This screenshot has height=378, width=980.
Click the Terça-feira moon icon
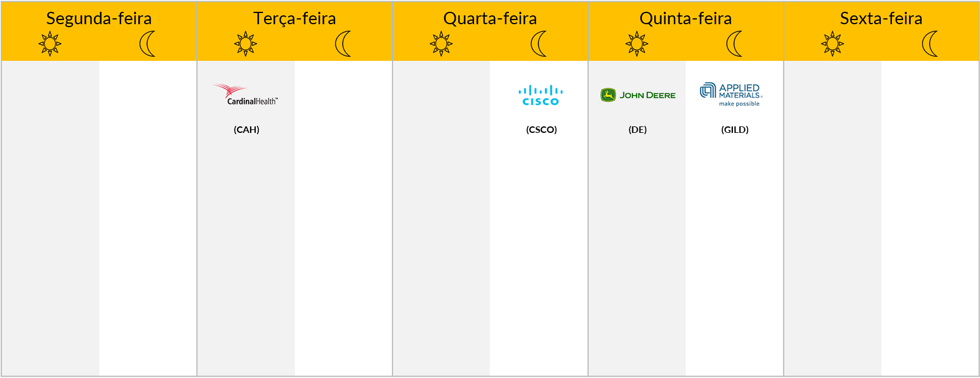pyautogui.click(x=343, y=44)
